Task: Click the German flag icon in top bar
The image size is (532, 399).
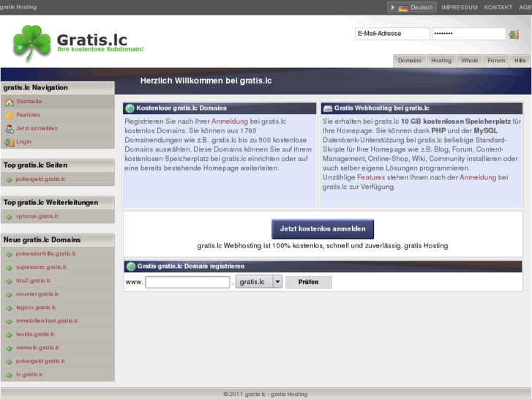Action: click(403, 7)
